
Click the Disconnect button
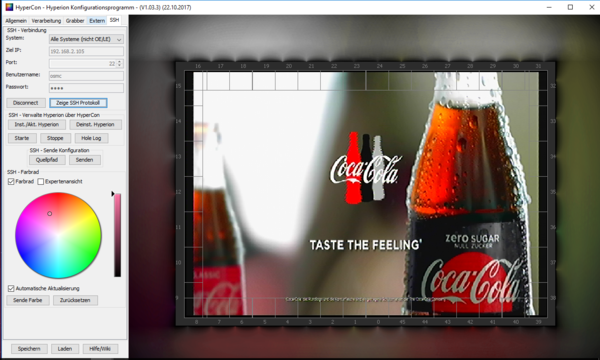click(26, 103)
